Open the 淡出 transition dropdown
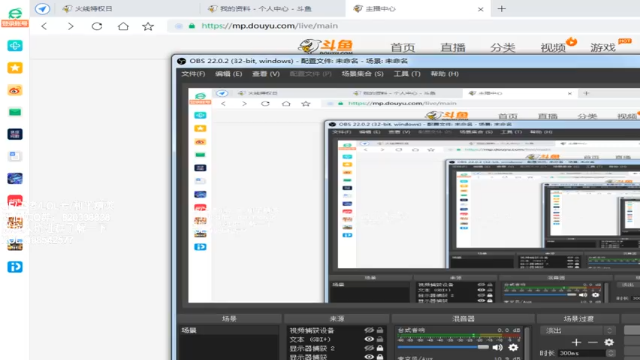Screen dimensions: 640x360 578,330
